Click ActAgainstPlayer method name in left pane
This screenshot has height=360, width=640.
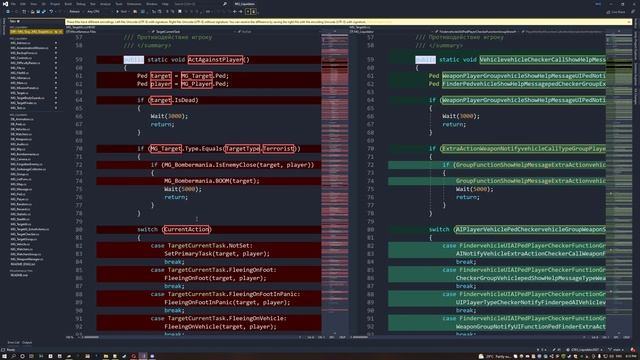click(x=215, y=60)
